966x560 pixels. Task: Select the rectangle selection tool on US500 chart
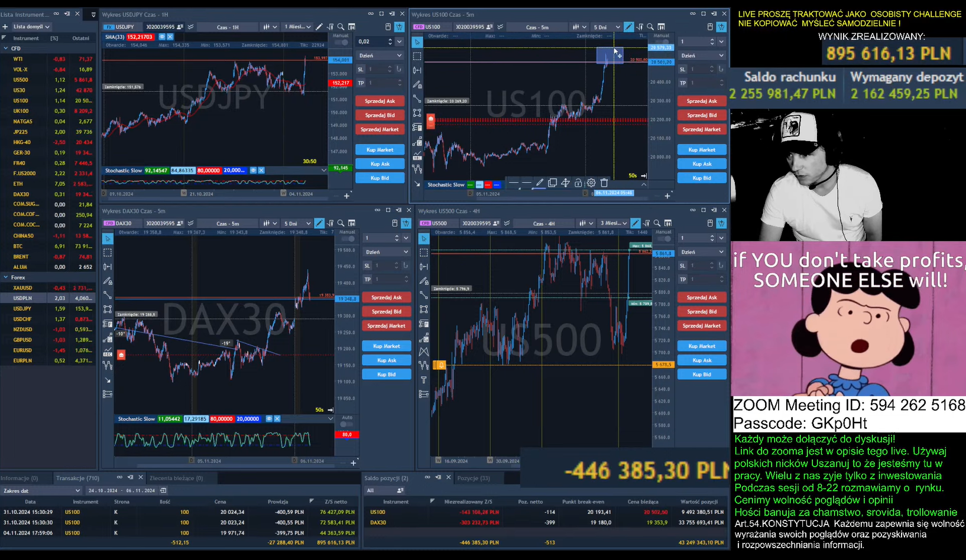[x=424, y=252]
